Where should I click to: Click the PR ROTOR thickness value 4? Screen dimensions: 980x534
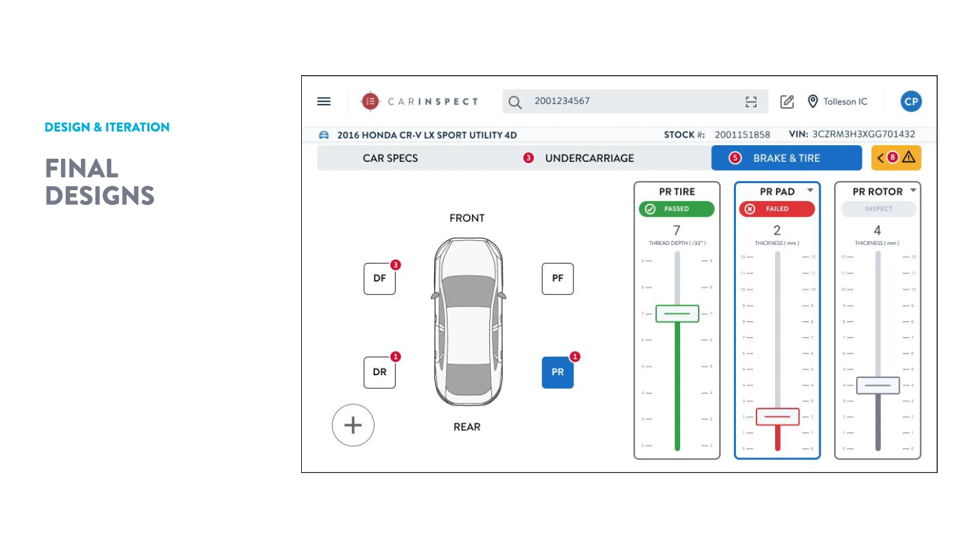877,230
